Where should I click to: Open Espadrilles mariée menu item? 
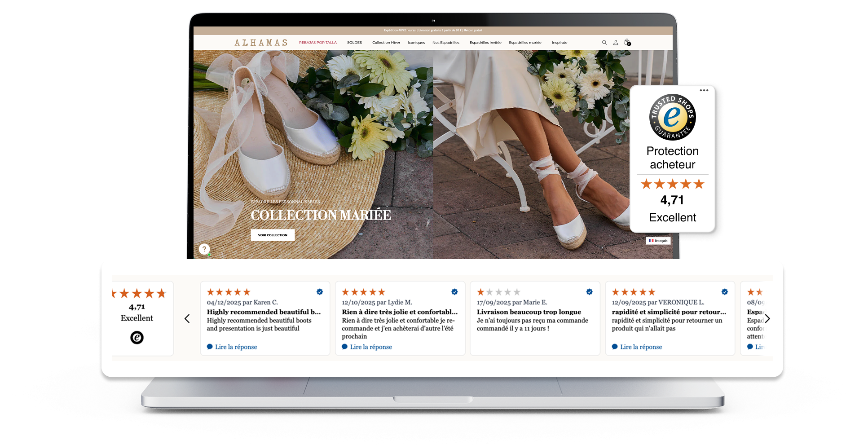pos(525,43)
